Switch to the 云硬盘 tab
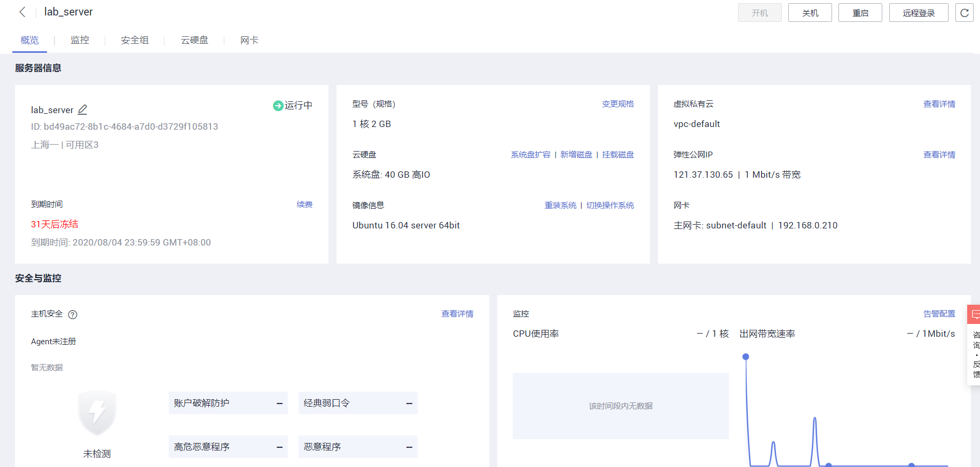The height and width of the screenshot is (467, 980). tap(194, 40)
